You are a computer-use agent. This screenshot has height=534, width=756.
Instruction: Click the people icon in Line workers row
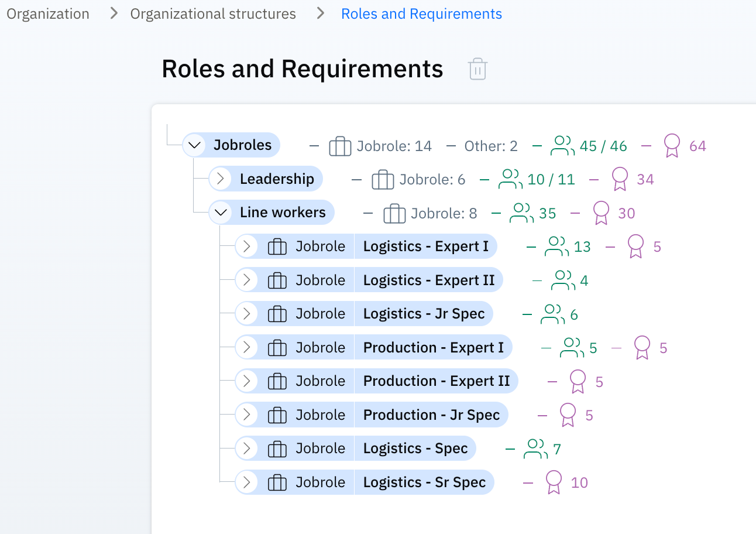click(521, 213)
